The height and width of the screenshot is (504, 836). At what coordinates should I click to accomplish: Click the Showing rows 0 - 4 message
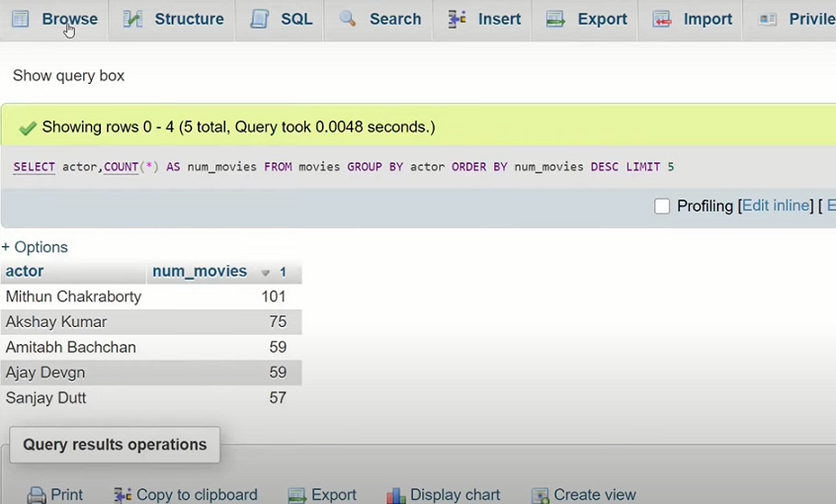click(238, 126)
